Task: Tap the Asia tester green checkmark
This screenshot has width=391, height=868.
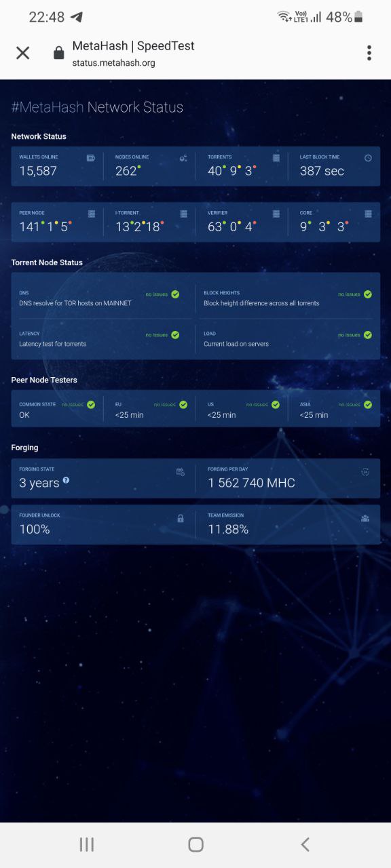Action: [368, 405]
